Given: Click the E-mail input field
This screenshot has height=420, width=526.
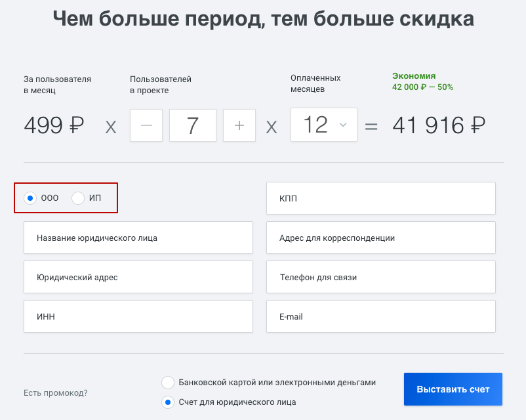Looking at the screenshot, I should tap(381, 316).
